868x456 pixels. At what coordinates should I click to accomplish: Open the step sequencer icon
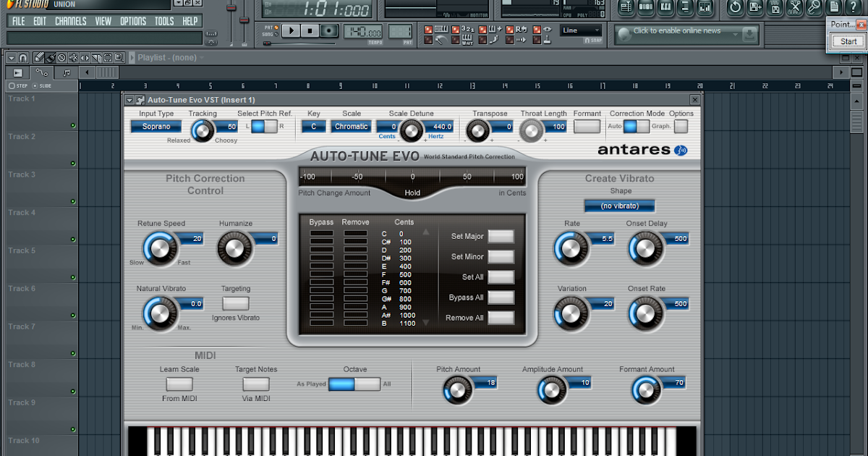(x=647, y=7)
